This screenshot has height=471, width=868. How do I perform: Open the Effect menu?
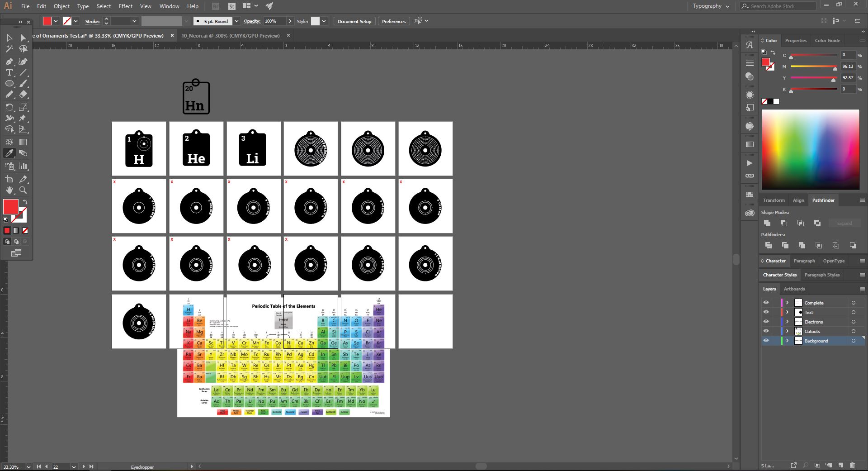coord(126,6)
